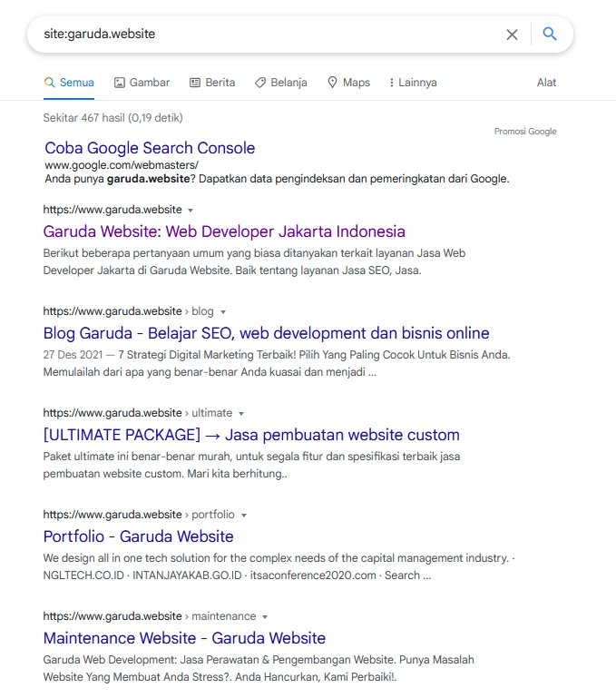Click the www.google.com/webmasters/ URL text
616x698 pixels.
click(x=122, y=165)
